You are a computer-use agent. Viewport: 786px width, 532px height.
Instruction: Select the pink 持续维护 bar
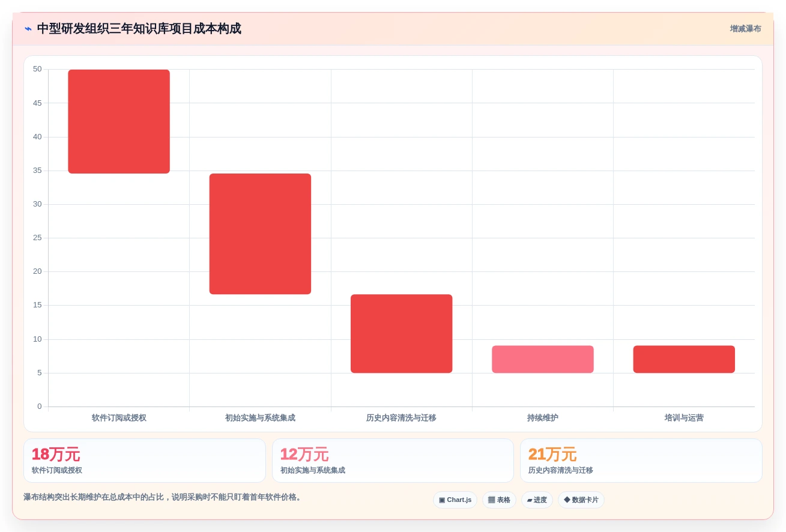pyautogui.click(x=543, y=359)
